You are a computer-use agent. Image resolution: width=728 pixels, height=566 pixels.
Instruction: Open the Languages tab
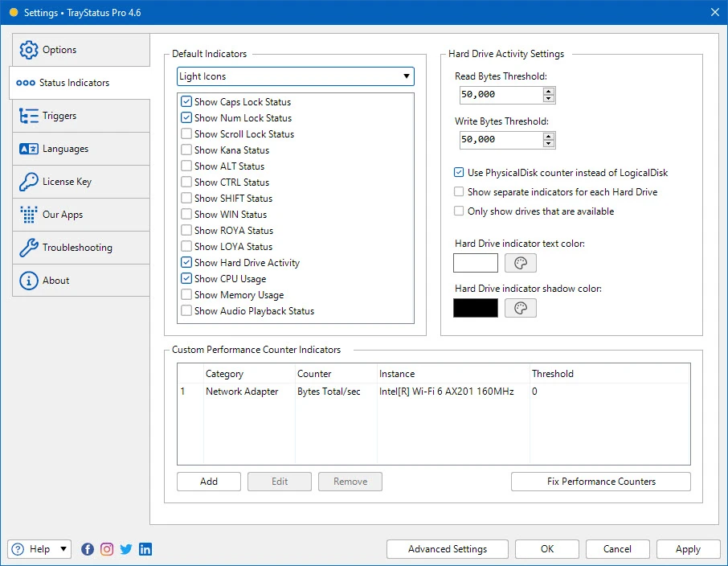tap(81, 149)
